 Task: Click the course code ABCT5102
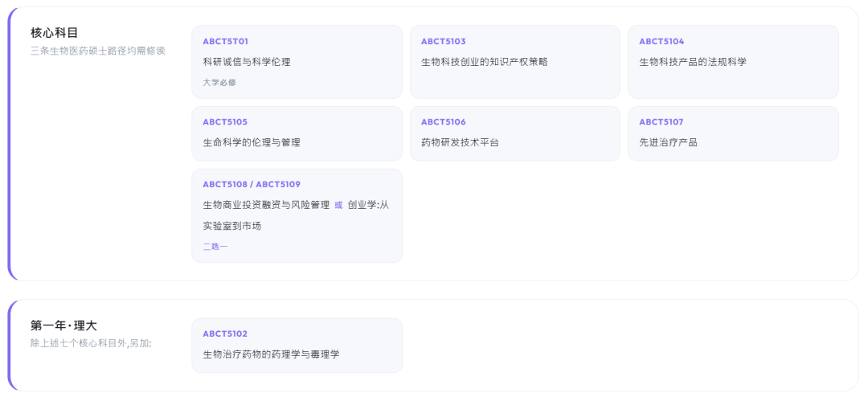click(225, 334)
